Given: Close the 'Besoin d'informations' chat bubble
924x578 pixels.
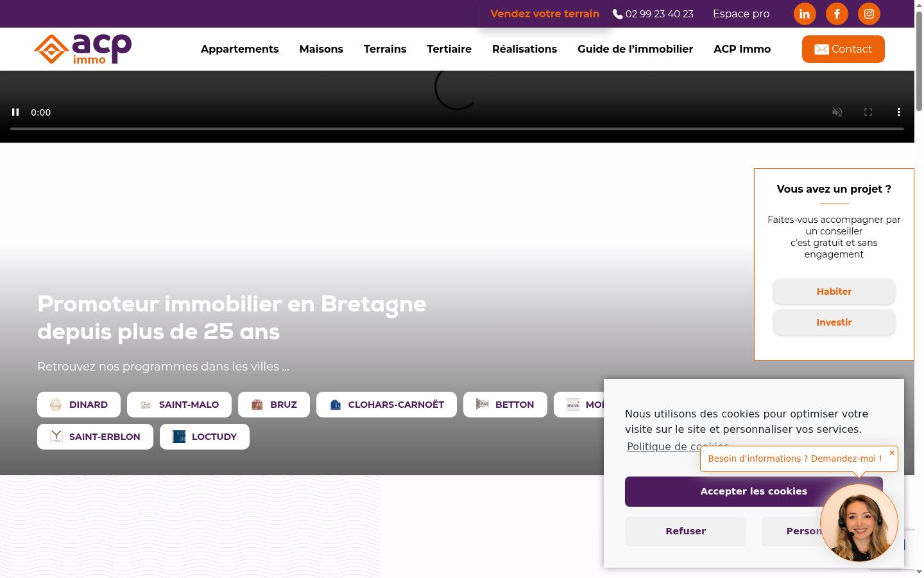Looking at the screenshot, I should click(892, 453).
